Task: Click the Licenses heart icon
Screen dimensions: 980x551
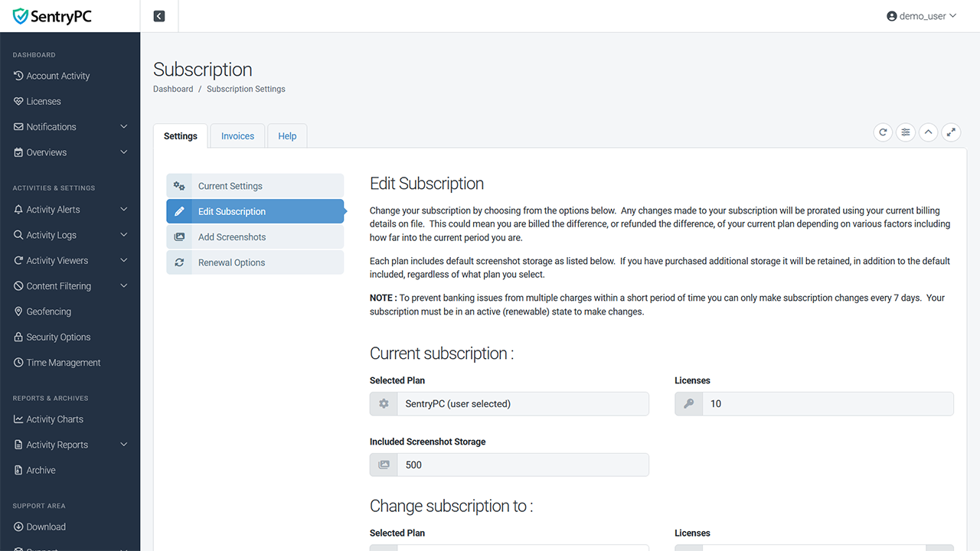Action: point(18,101)
